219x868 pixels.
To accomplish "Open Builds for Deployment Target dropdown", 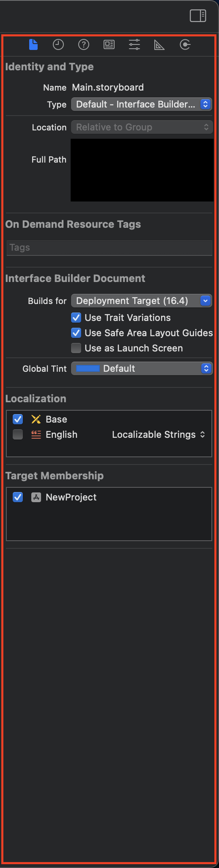I will 141,301.
